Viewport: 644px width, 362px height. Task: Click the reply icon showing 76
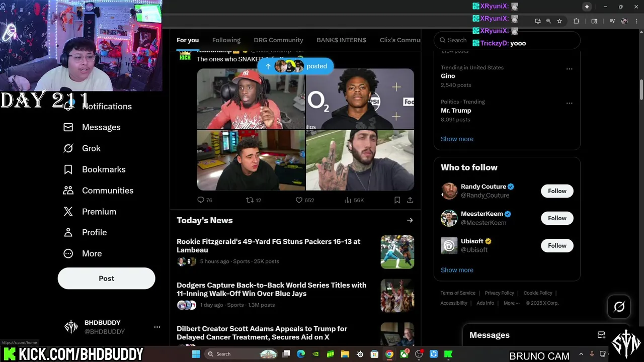201,200
